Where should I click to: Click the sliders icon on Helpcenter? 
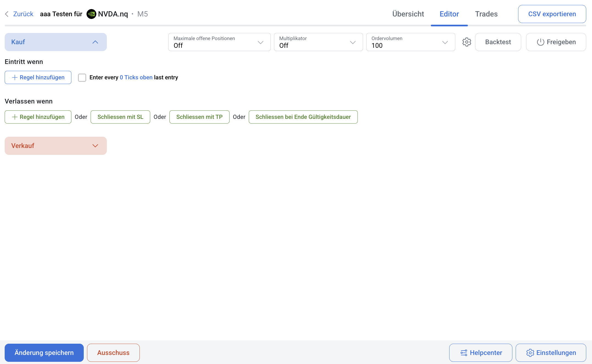pos(464,353)
